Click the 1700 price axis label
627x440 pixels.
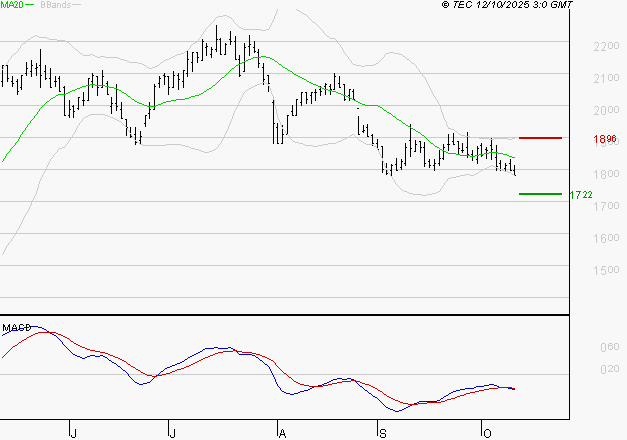coord(606,206)
